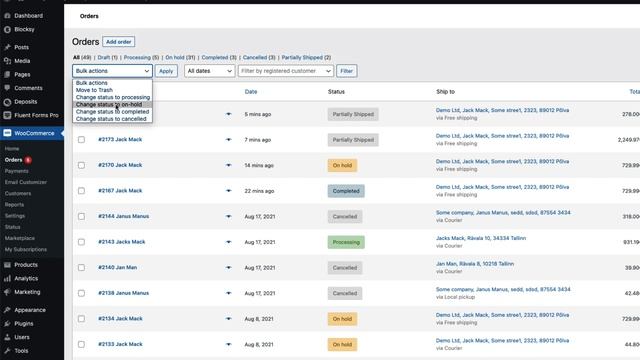The image size is (640, 360).
Task: Select checkbox for order #2133 Jack Mack
Action: 81,344
